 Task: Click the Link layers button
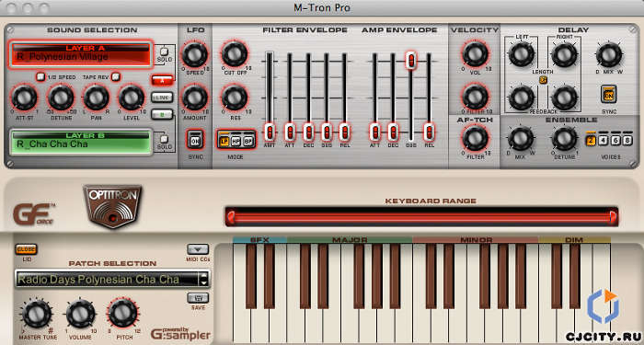click(x=162, y=98)
